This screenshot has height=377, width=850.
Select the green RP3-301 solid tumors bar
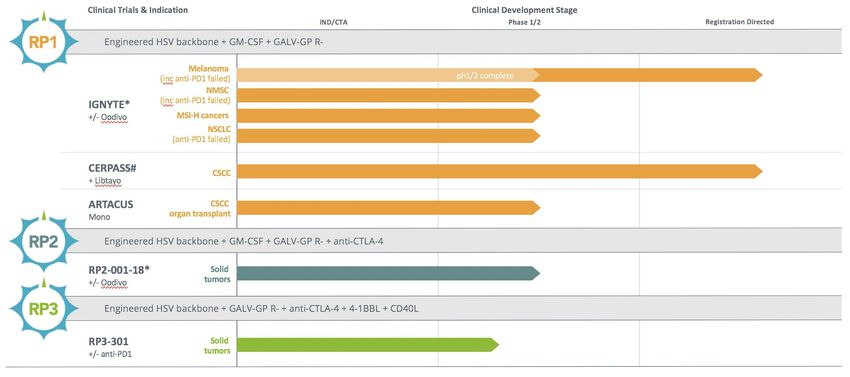coord(368,344)
